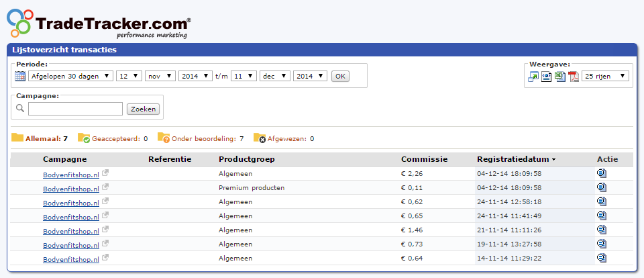The width and height of the screenshot is (644, 278).
Task: Click the Afgewezen folder icon
Action: tap(260, 138)
